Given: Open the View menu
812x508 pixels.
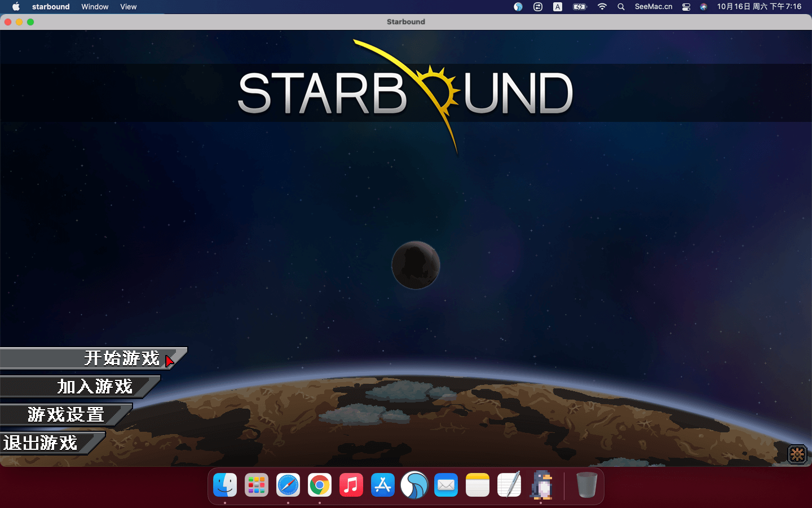Looking at the screenshot, I should coord(129,7).
